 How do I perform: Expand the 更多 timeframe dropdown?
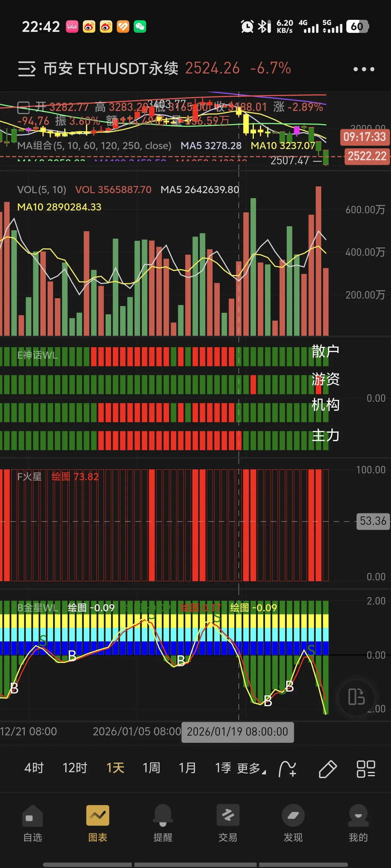tap(251, 768)
